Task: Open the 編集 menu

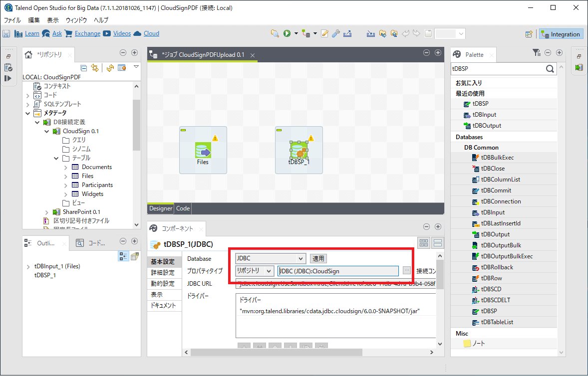Action: coord(34,20)
